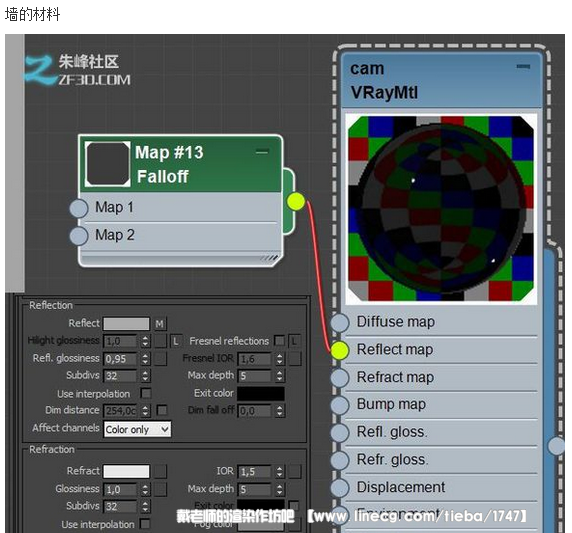
Task: Click the Displacement input socket
Action: click(x=340, y=487)
